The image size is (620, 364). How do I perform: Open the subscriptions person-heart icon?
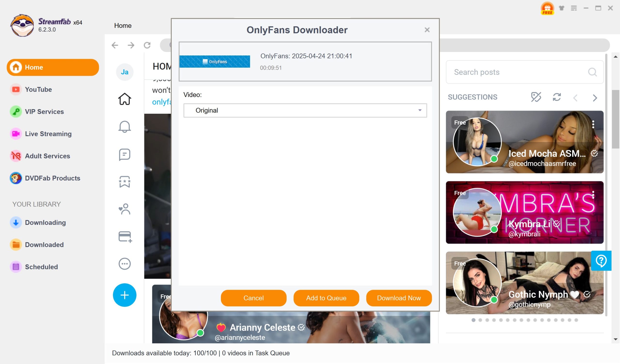point(125,209)
